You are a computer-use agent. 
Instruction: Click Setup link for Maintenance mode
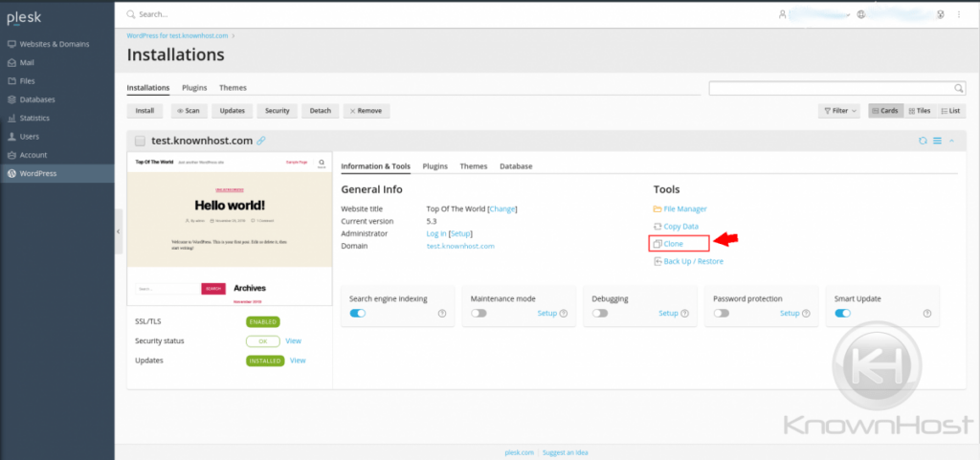[546, 314]
